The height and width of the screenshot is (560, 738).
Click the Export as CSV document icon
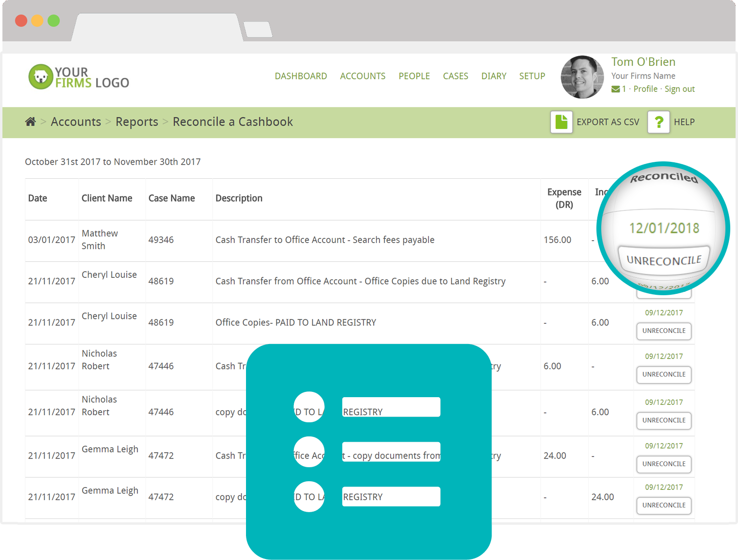click(561, 122)
